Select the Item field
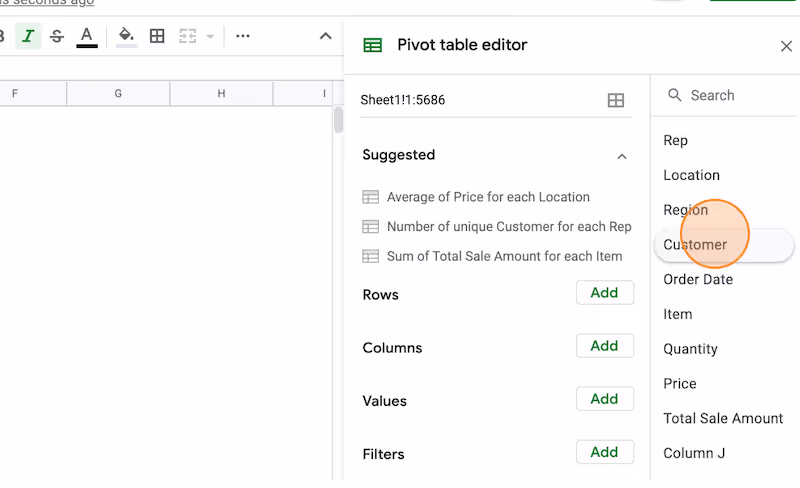This screenshot has height=488, width=800. (678, 314)
